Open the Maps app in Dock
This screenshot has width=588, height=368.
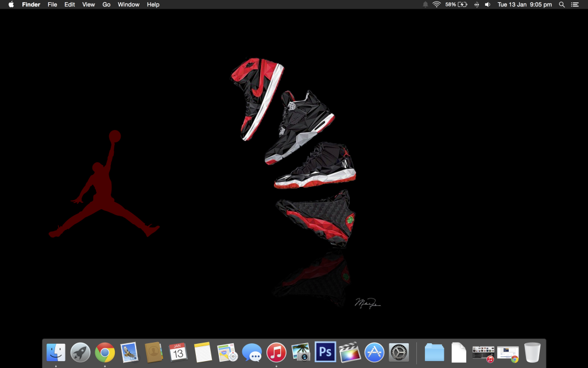227,352
